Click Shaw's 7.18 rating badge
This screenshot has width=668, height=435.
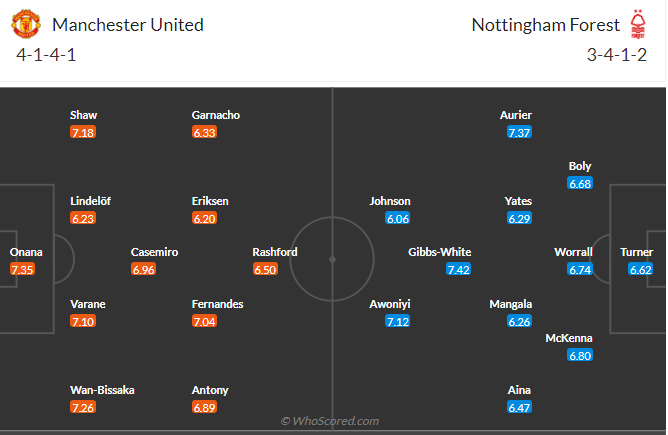83,132
